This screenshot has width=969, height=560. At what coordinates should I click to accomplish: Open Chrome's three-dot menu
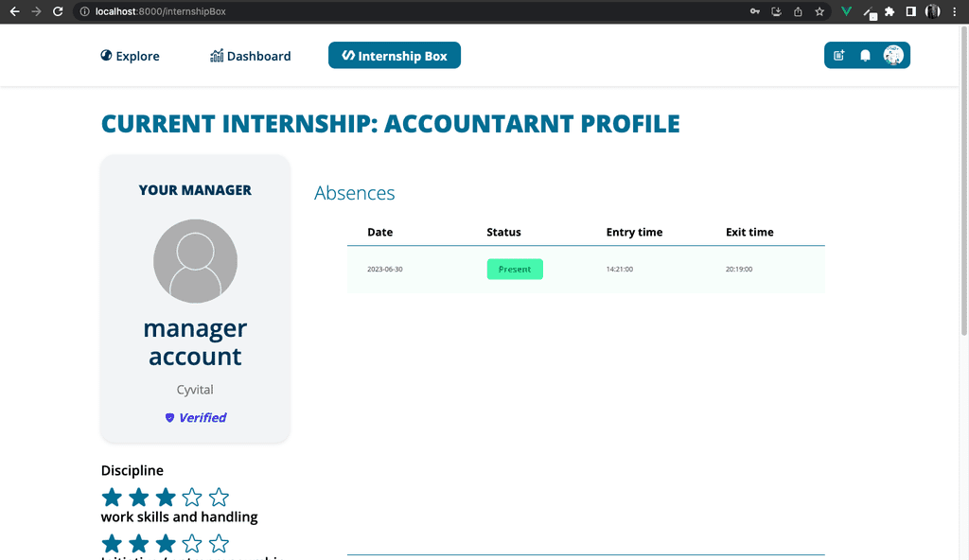pos(955,11)
